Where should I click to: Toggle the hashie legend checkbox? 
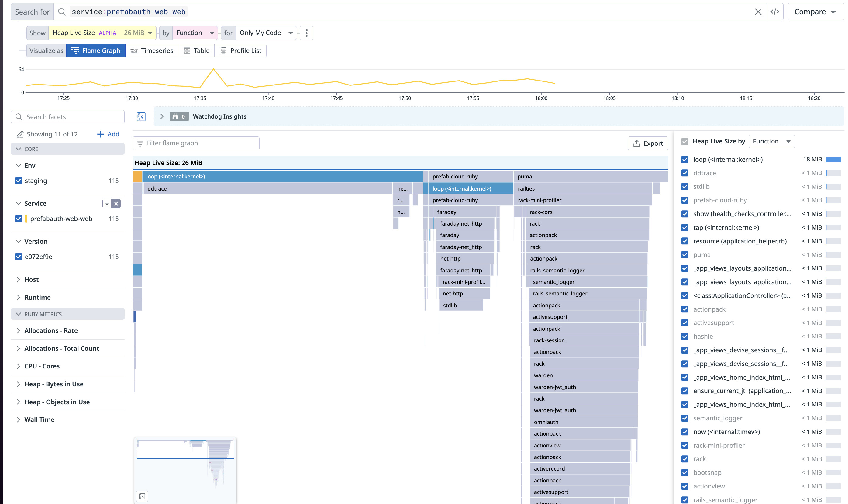click(x=684, y=337)
